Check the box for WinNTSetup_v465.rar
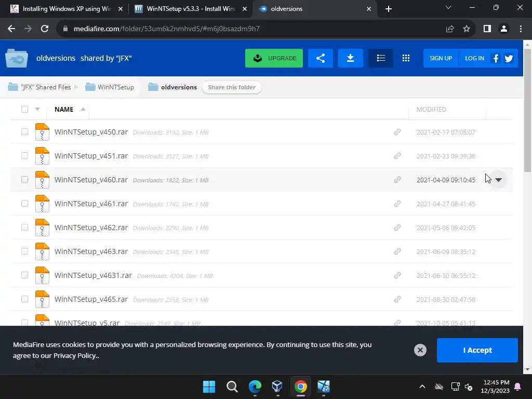 coord(24,299)
